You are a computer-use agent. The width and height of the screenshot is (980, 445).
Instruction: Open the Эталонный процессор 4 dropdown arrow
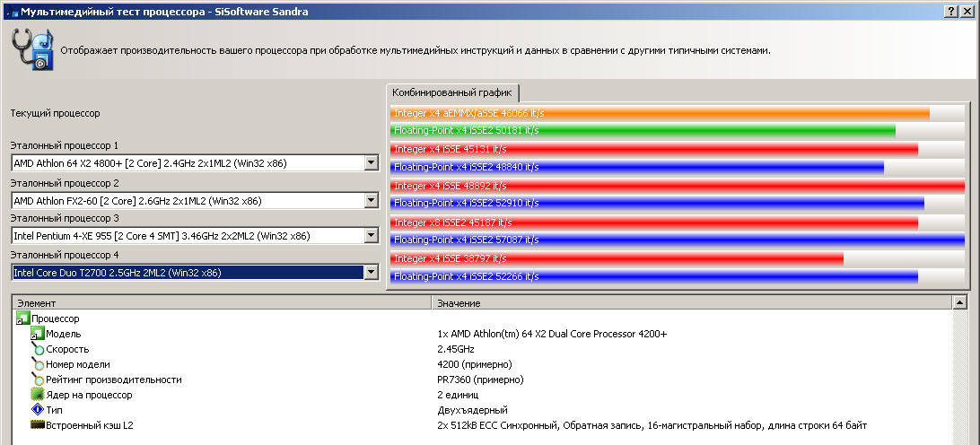372,273
